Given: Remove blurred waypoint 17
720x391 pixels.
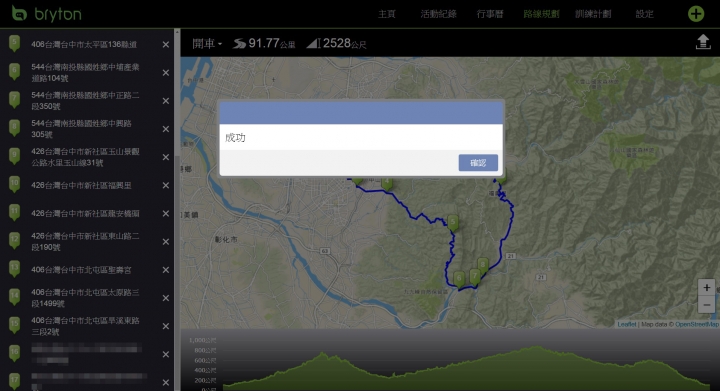Looking at the screenshot, I should pos(166,382).
